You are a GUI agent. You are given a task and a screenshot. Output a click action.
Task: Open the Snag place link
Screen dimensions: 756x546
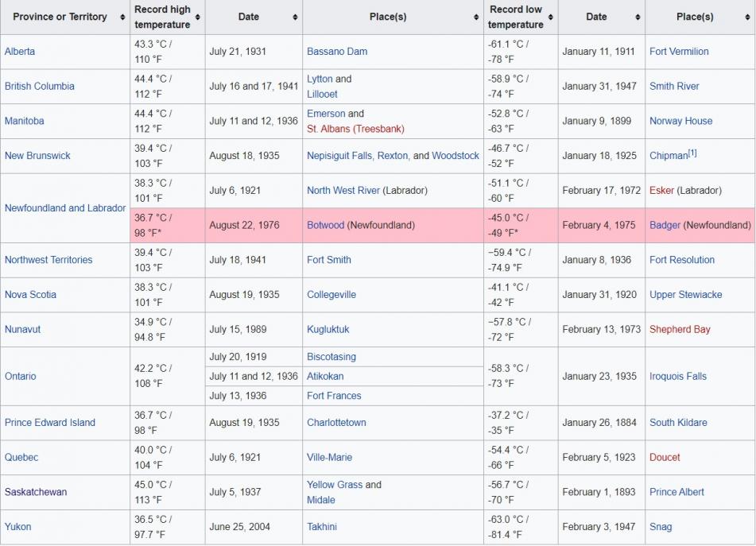click(x=661, y=527)
